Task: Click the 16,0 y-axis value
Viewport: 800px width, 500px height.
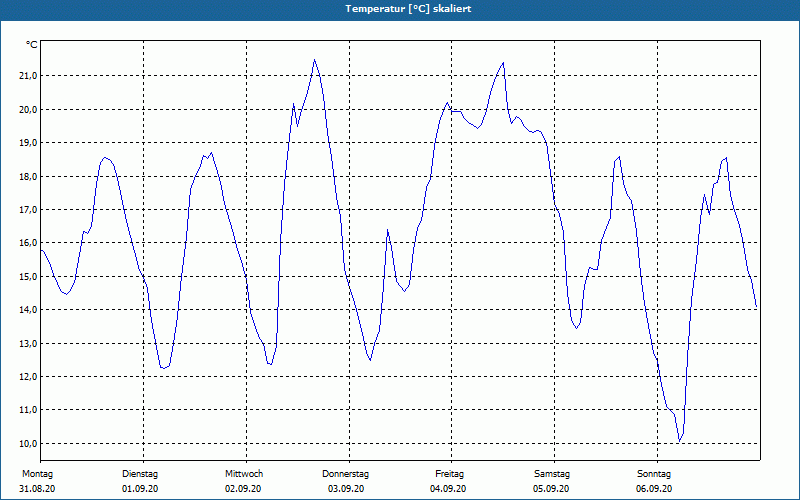Action: (28, 243)
